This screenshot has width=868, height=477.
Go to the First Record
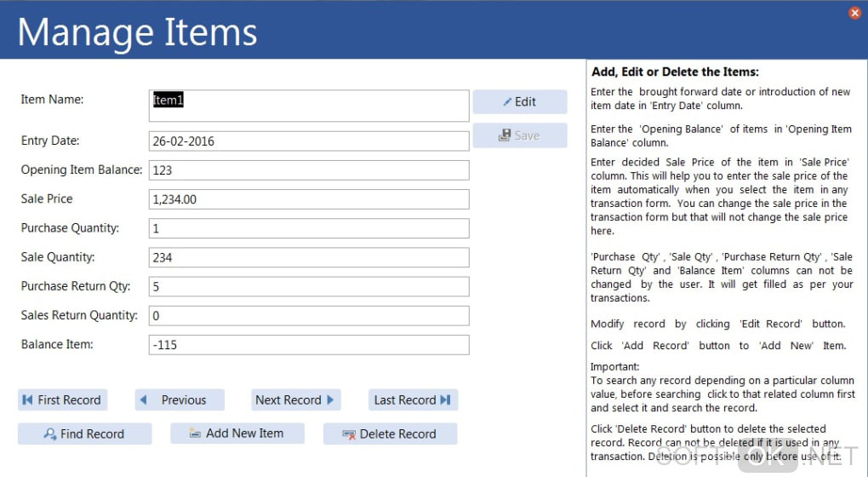pyautogui.click(x=63, y=400)
